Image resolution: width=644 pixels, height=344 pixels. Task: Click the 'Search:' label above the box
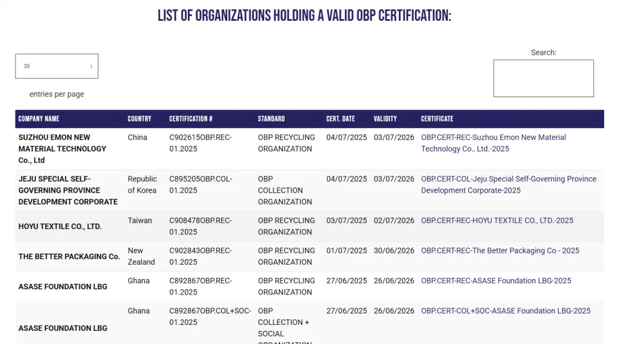pos(543,52)
